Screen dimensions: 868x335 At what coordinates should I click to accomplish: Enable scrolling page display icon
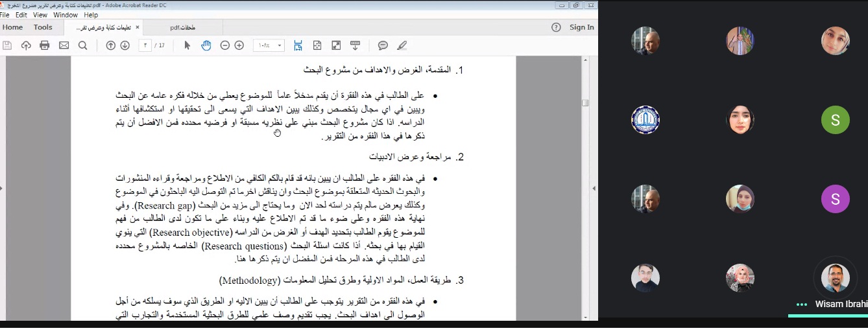[x=298, y=45]
